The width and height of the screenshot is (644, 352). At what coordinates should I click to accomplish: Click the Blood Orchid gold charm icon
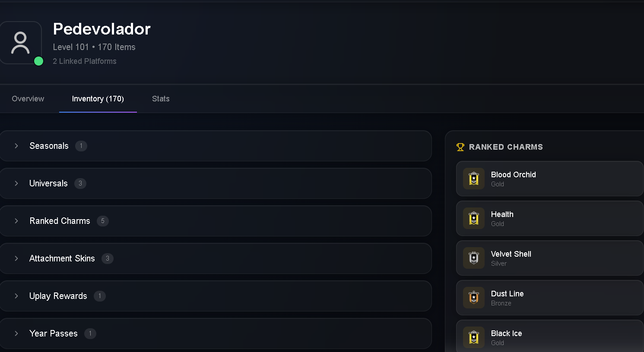tap(474, 179)
